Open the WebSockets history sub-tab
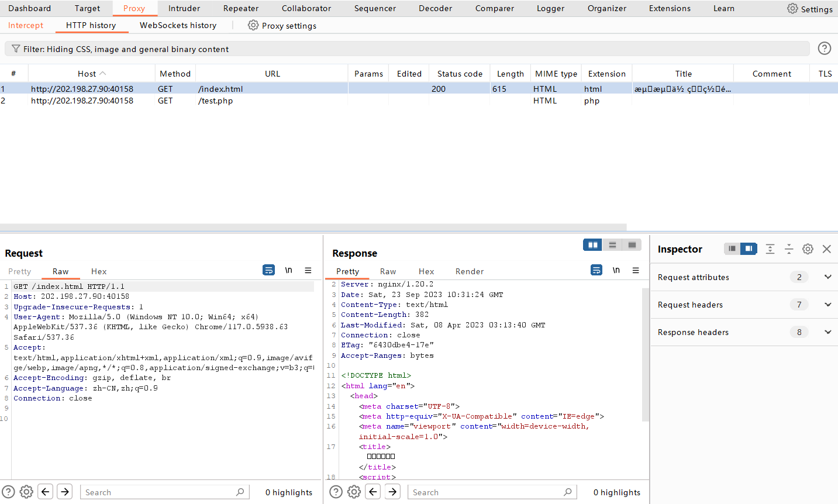Screen dimensions: 838x504 click(178, 25)
